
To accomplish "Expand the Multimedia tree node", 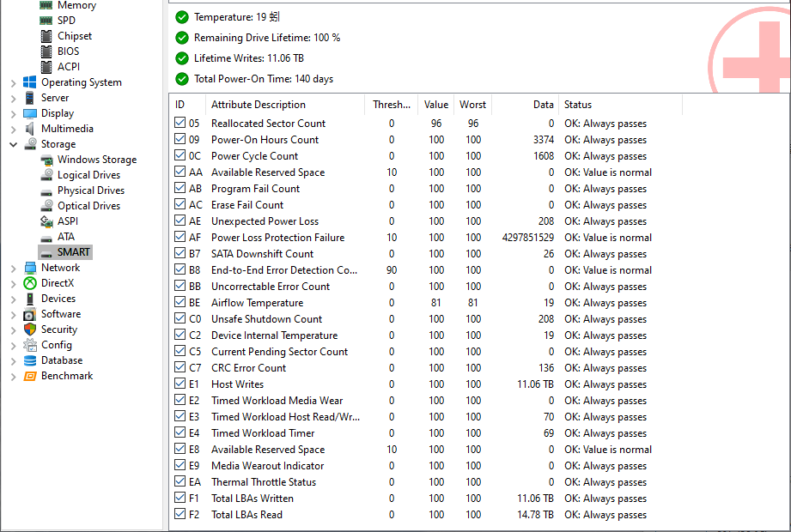I will coord(13,130).
